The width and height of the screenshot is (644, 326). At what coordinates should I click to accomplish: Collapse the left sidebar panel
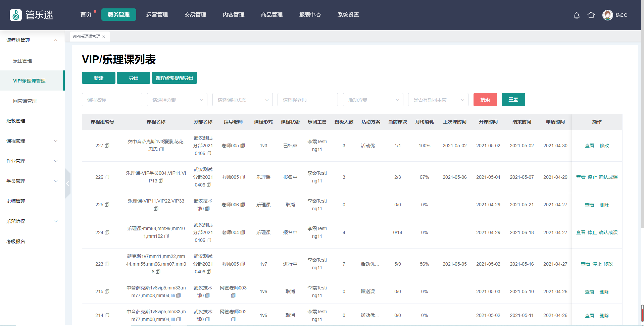coord(67,183)
